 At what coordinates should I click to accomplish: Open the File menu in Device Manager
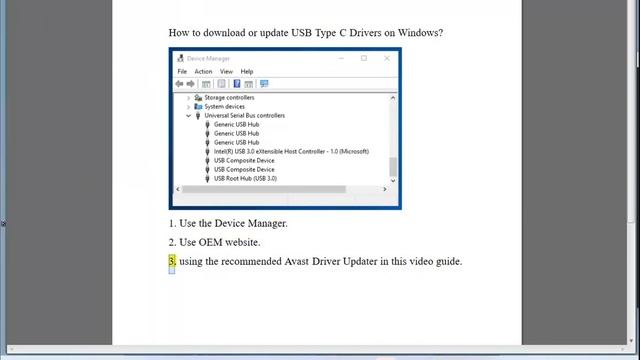coord(182,71)
